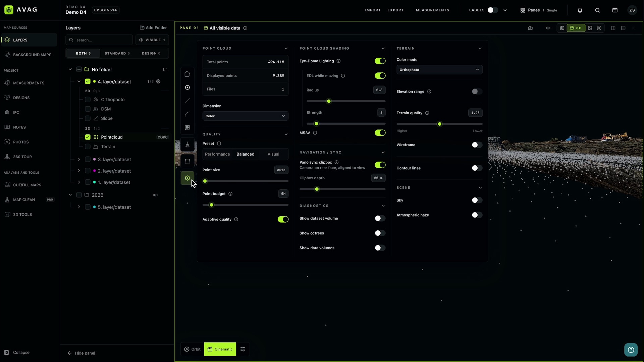This screenshot has width=644, height=362.
Task: Switch to Orbit camera mode
Action: coord(193,349)
